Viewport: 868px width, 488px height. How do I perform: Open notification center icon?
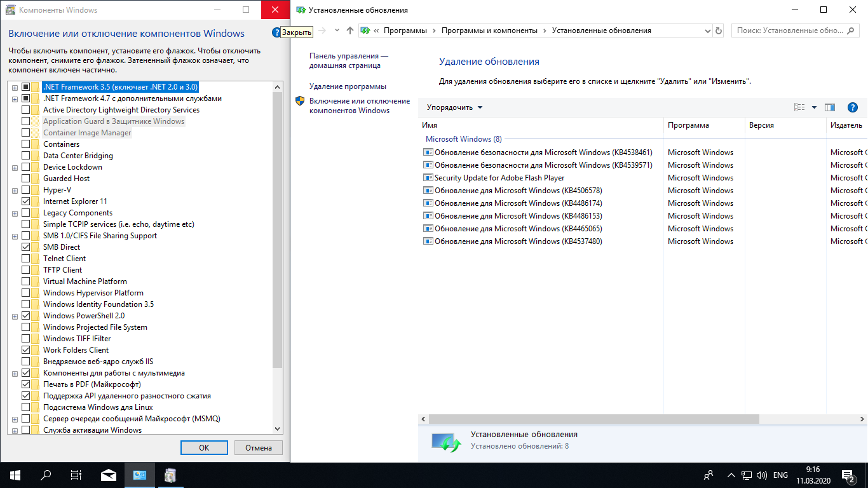[x=848, y=475]
